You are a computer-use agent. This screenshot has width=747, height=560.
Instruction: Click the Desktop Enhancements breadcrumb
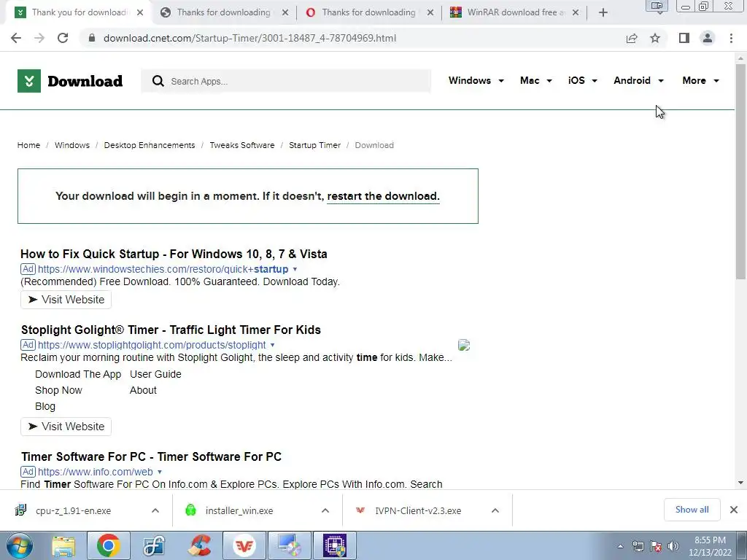[x=150, y=145]
